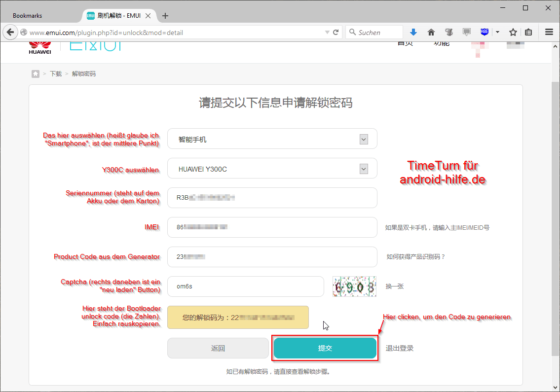Open the HUAWEI Y300C model dropdown

(272, 169)
